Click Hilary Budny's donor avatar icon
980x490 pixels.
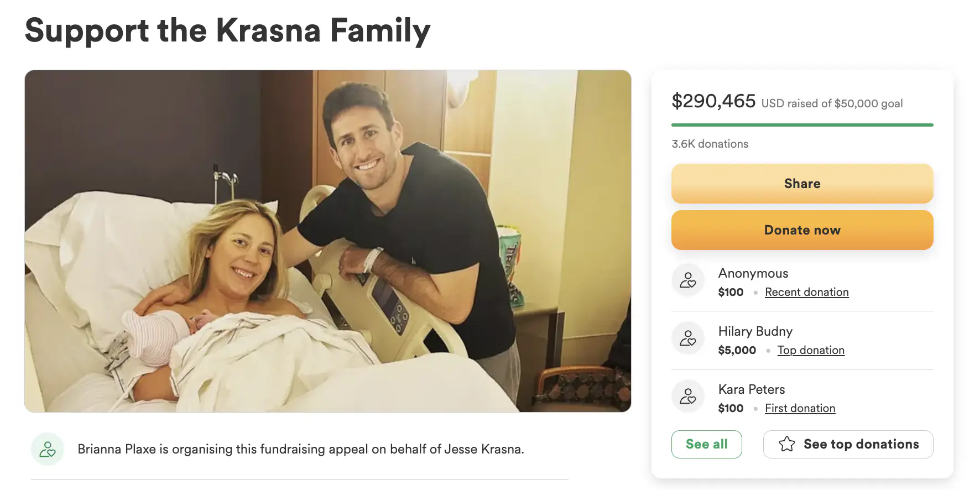click(688, 338)
